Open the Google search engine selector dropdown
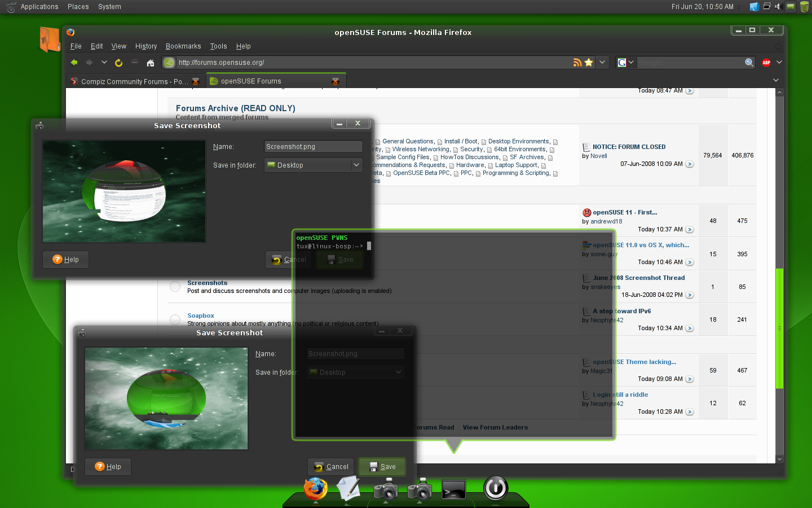 (x=626, y=63)
